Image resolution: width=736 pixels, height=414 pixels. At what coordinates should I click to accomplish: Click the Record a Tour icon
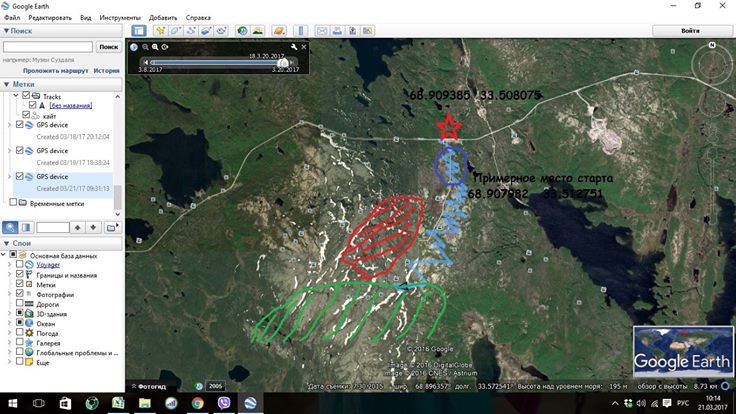[x=221, y=31]
